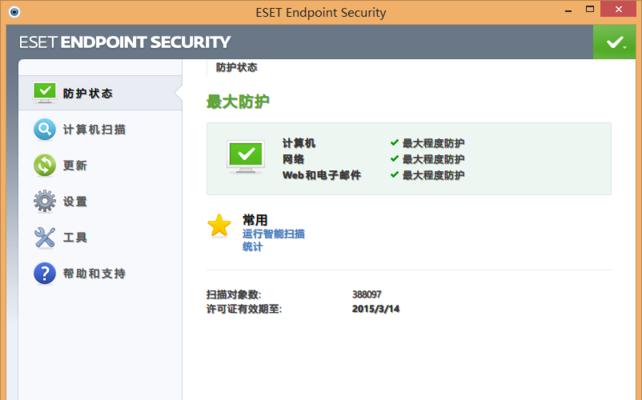Select 更新 in the sidebar
The height and width of the screenshot is (400, 642).
(x=100, y=165)
